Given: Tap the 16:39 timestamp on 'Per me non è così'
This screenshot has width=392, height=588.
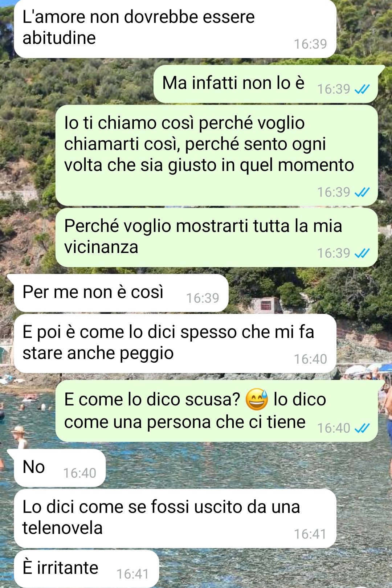Looking at the screenshot, I should pyautogui.click(x=203, y=298).
